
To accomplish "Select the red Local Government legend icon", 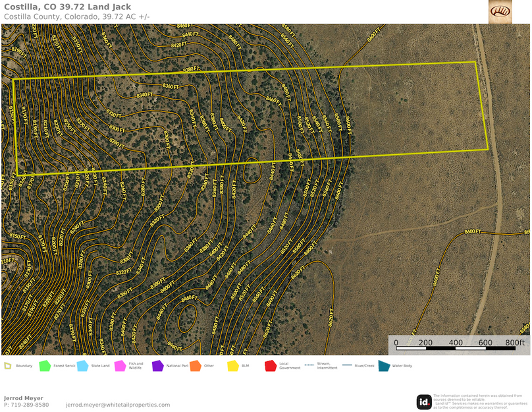I will (x=271, y=365).
